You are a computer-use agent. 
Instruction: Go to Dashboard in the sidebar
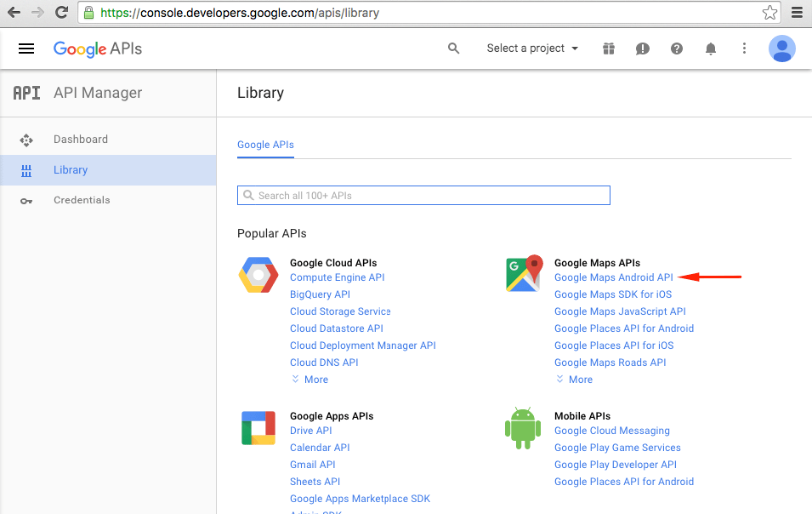[81, 140]
